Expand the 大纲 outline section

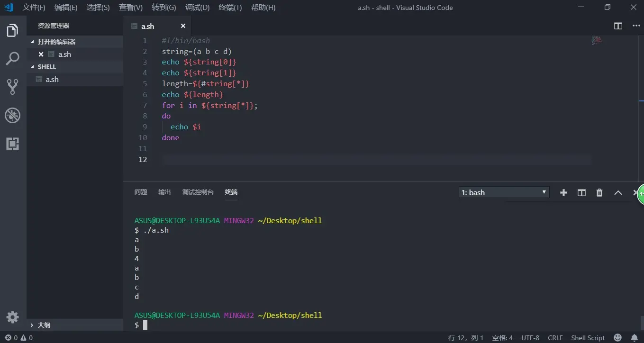(x=75, y=325)
